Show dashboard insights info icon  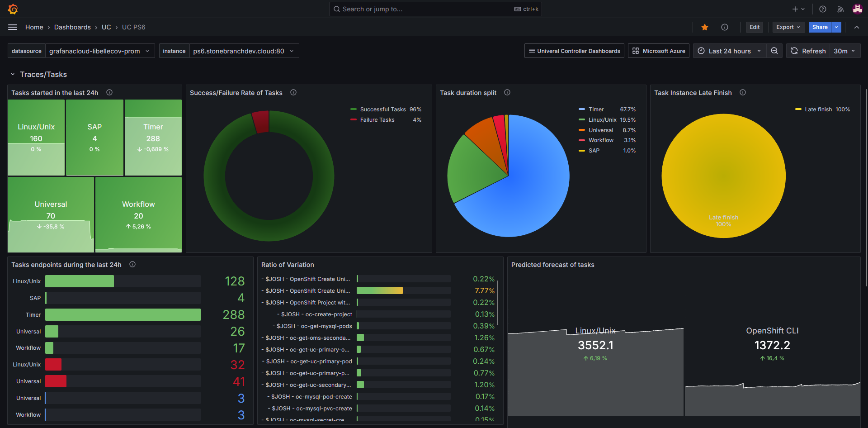pos(725,27)
